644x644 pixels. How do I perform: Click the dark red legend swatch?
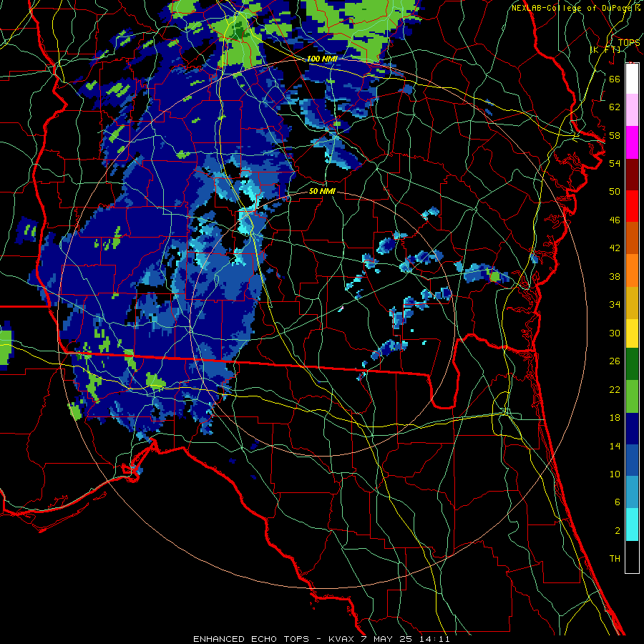click(x=632, y=174)
